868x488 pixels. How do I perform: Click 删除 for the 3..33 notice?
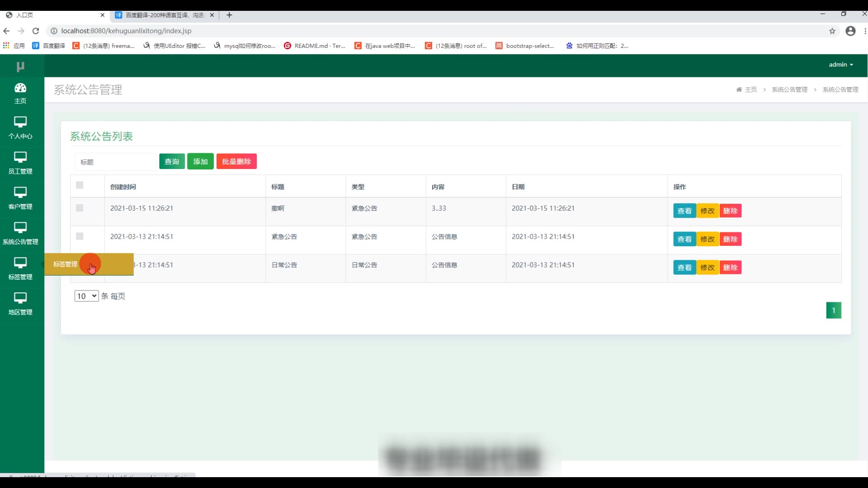coord(730,211)
